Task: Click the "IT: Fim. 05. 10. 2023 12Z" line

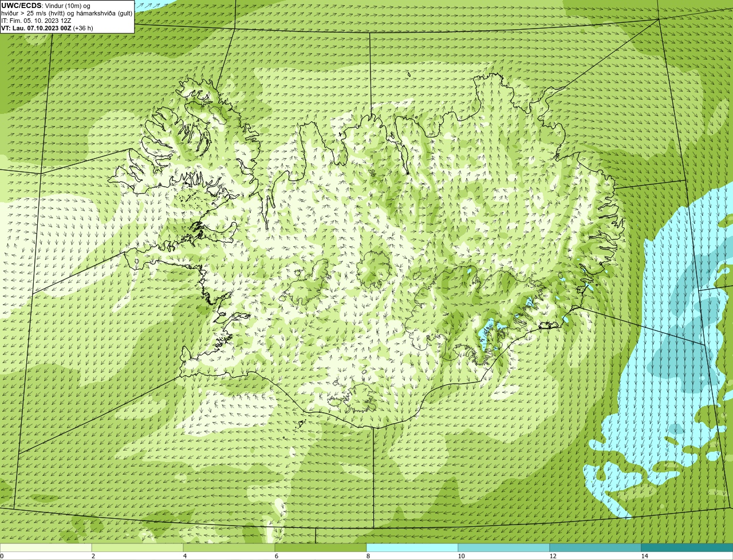Action: [36, 21]
